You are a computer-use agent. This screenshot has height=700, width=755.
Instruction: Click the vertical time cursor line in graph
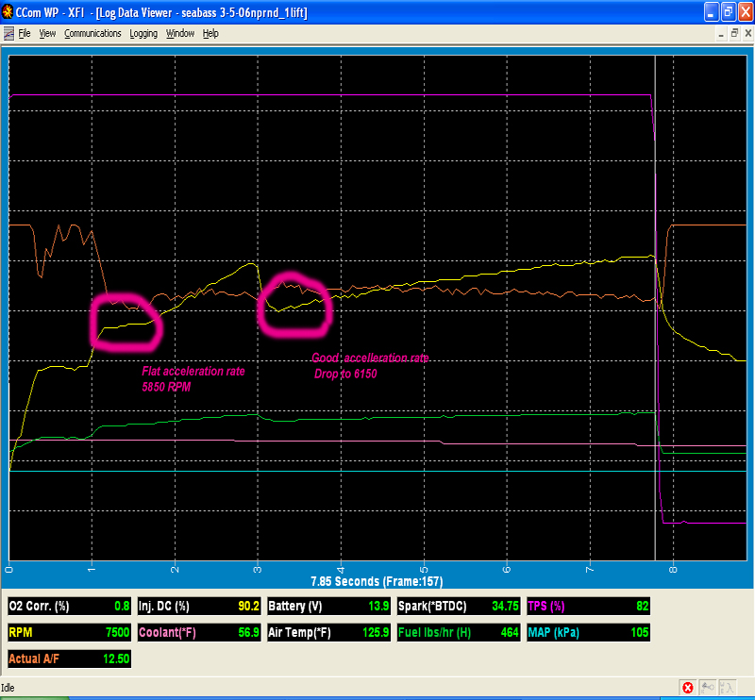pos(655,283)
